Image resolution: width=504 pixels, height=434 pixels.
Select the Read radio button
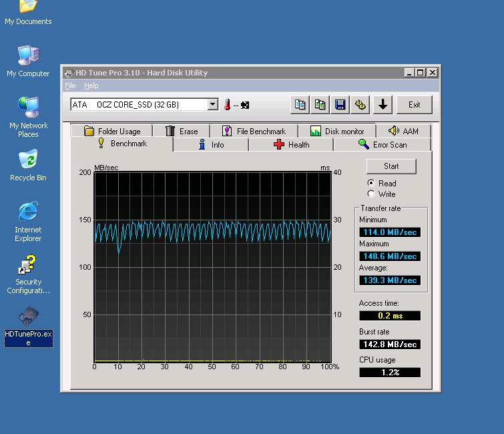point(371,183)
